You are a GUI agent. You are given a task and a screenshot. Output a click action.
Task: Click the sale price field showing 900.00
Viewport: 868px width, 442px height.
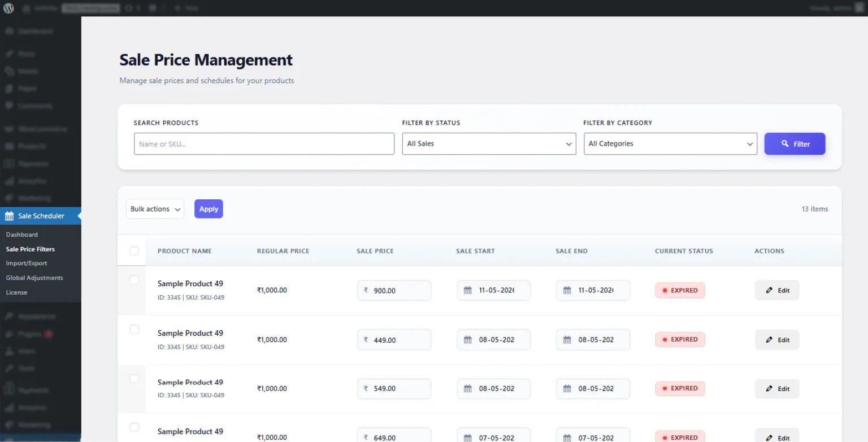coord(394,291)
